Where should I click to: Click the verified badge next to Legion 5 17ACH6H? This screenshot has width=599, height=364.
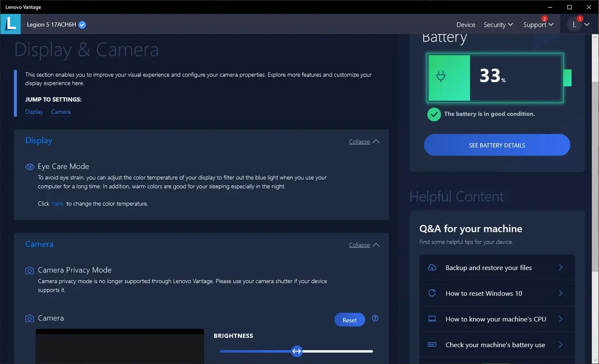[82, 25]
